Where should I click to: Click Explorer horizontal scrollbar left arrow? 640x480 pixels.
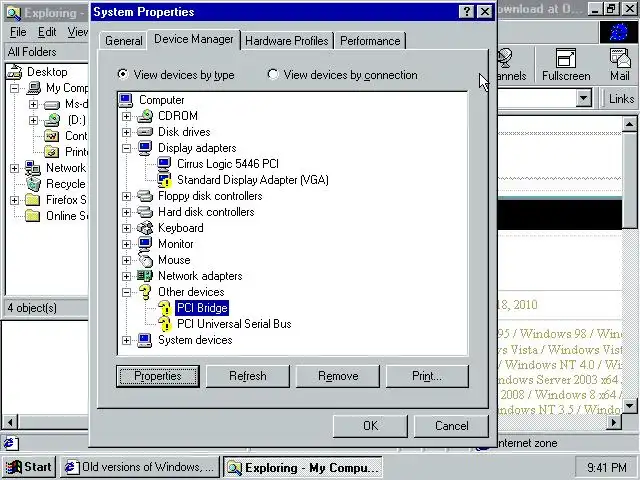coord(10,422)
